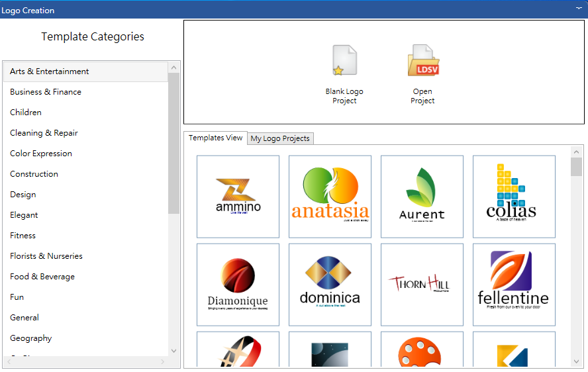This screenshot has width=588, height=372.
Task: Pick the Thorn Hill logo template
Action: pos(422,285)
